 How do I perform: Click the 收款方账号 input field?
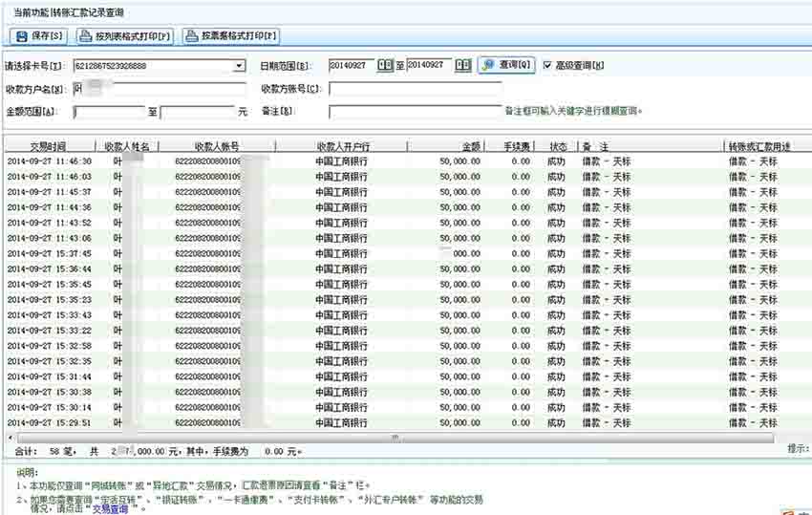pos(415,89)
